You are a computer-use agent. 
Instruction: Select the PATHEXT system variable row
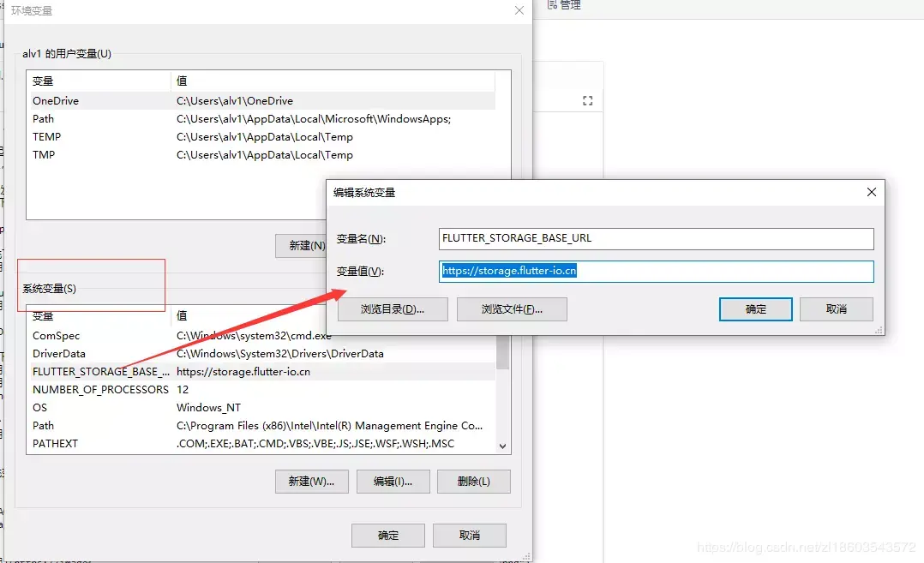tap(263, 443)
